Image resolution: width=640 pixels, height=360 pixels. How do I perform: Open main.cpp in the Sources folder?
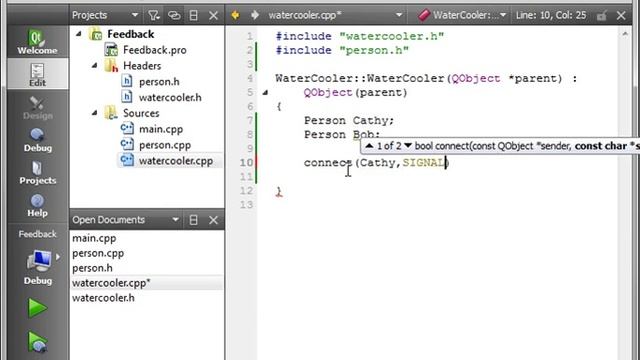pos(161,129)
